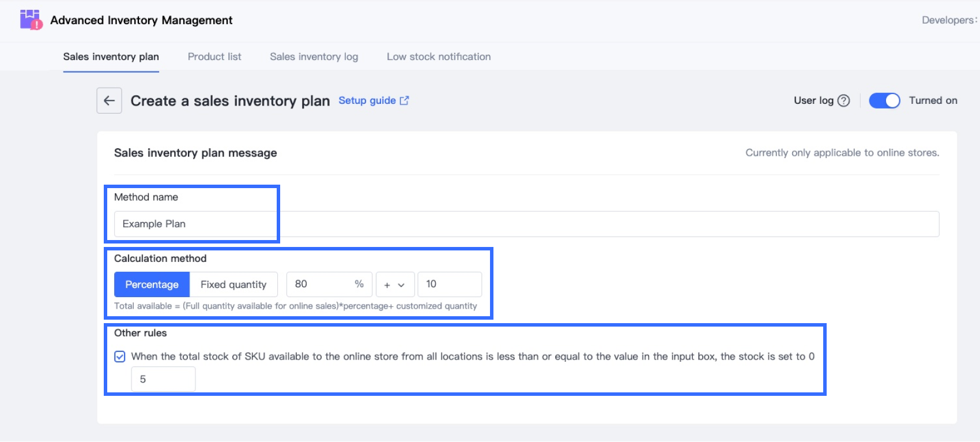The image size is (980, 442).
Task: Choose the Fixed quantity calculation method
Action: pyautogui.click(x=233, y=284)
